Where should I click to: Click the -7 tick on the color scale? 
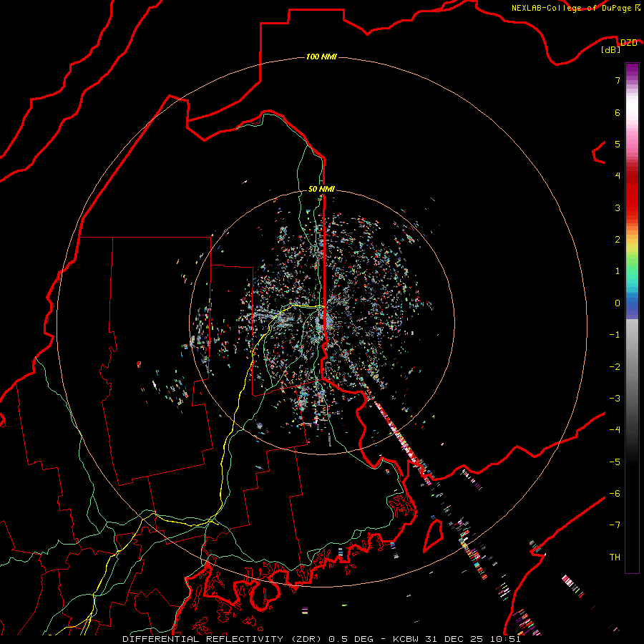pyautogui.click(x=615, y=525)
